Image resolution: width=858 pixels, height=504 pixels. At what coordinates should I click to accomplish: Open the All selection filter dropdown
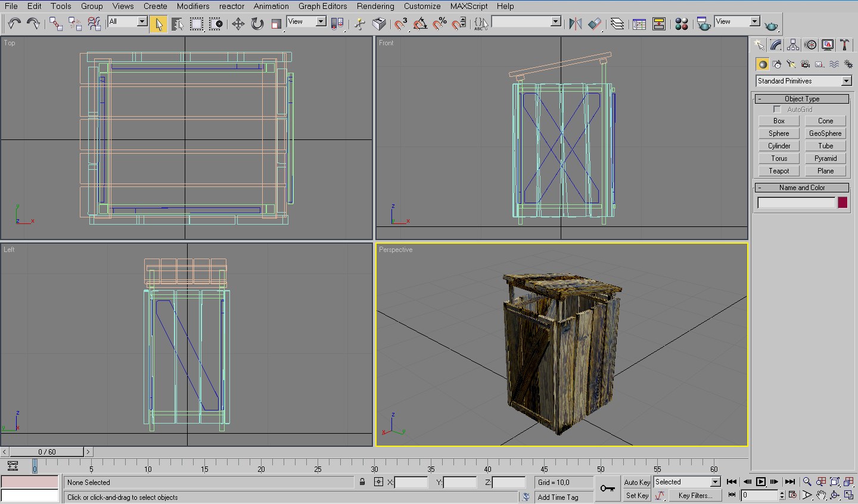click(142, 22)
